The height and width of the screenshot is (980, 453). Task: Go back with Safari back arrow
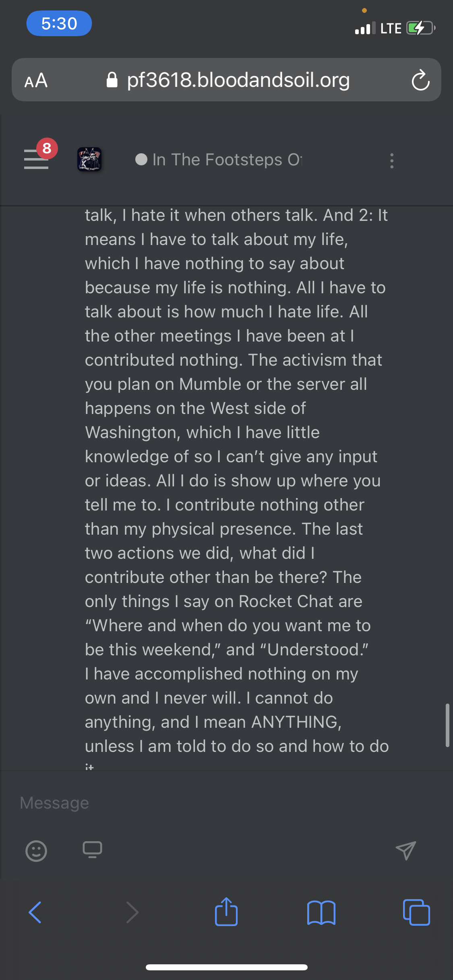tap(35, 912)
